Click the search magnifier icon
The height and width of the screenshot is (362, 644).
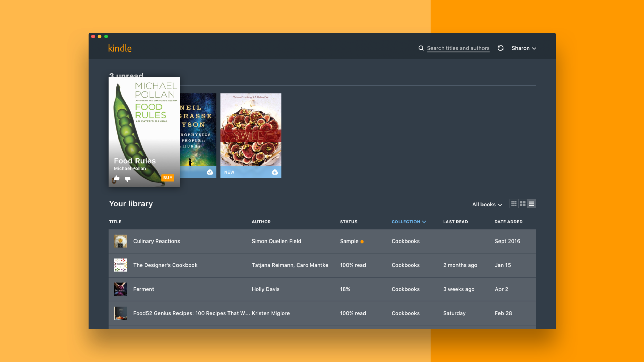coord(421,48)
